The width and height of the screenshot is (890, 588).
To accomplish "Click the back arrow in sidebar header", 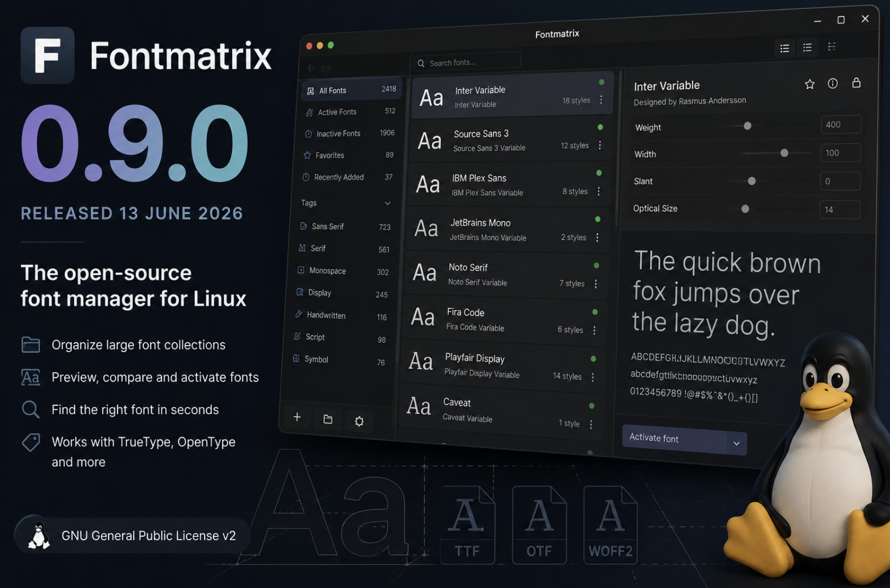I will (x=311, y=68).
